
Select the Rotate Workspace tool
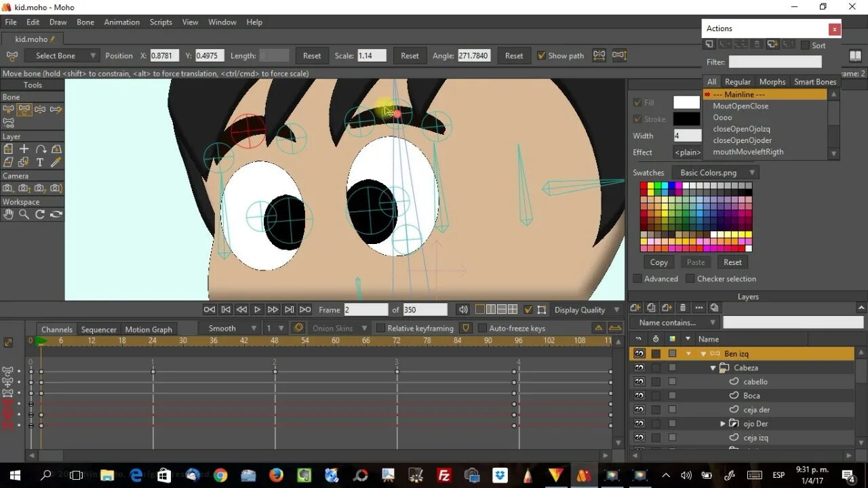(x=40, y=214)
